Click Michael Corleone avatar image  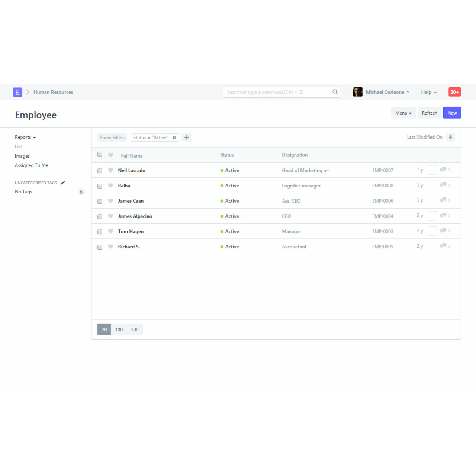pos(357,92)
